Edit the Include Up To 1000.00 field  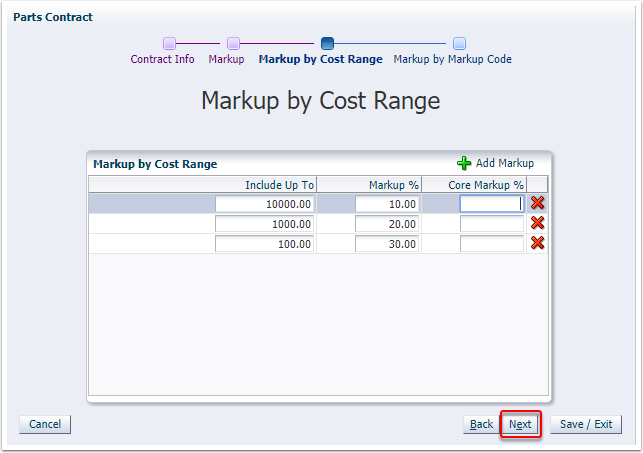click(x=264, y=224)
